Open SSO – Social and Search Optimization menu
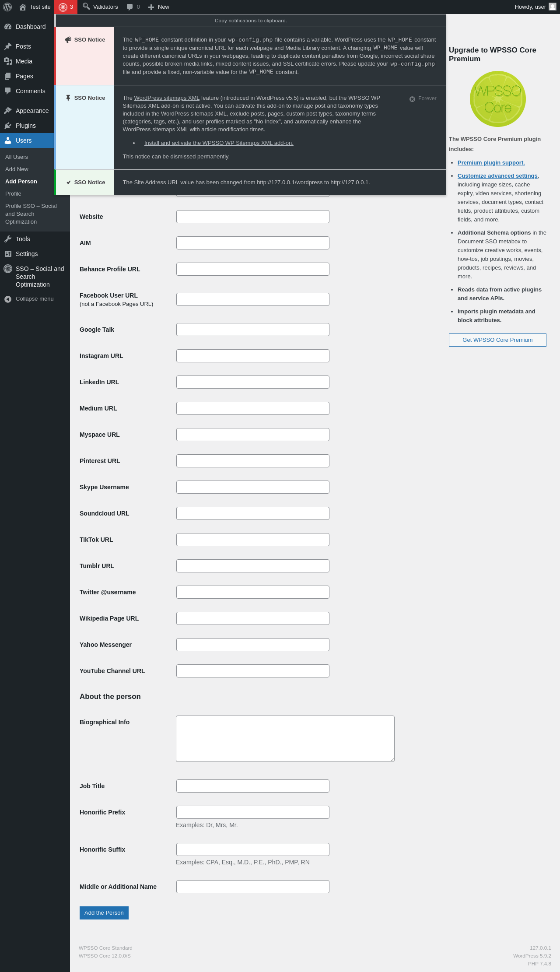This screenshot has width=560, height=972. pyautogui.click(x=35, y=277)
